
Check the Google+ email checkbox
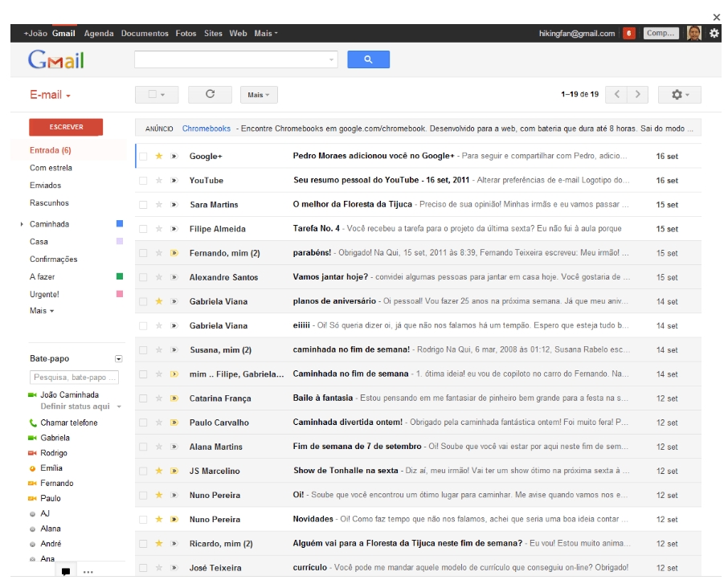point(143,157)
